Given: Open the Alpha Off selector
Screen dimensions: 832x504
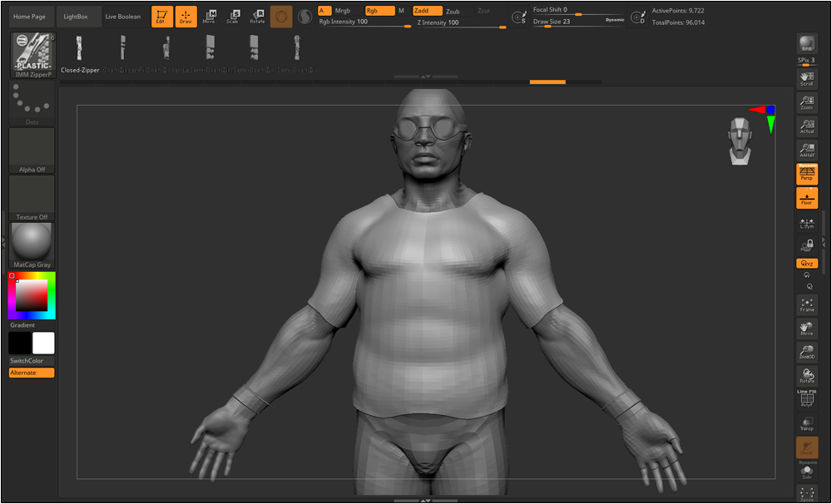Looking at the screenshot, I should [32, 151].
